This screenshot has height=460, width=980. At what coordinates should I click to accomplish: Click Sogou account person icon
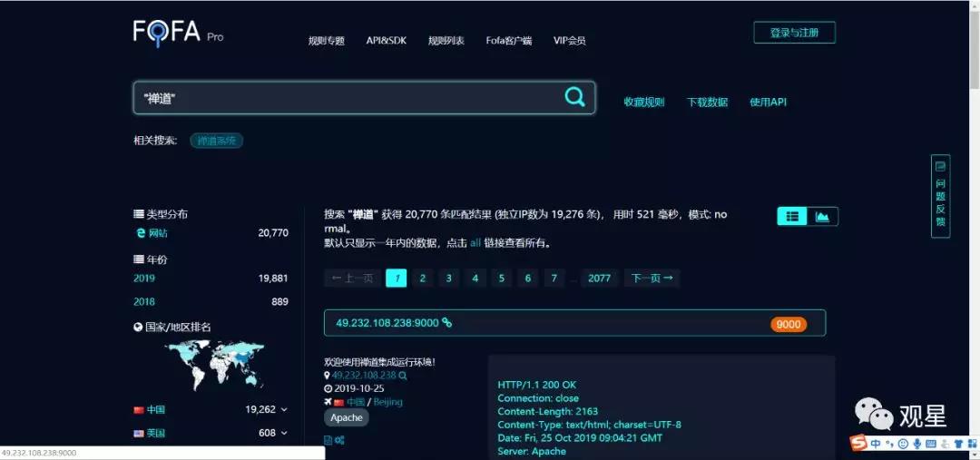click(944, 444)
